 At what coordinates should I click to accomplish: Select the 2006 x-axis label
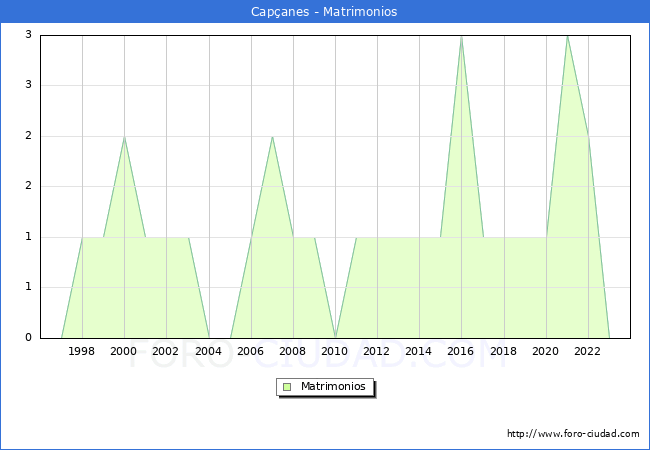tap(250, 351)
